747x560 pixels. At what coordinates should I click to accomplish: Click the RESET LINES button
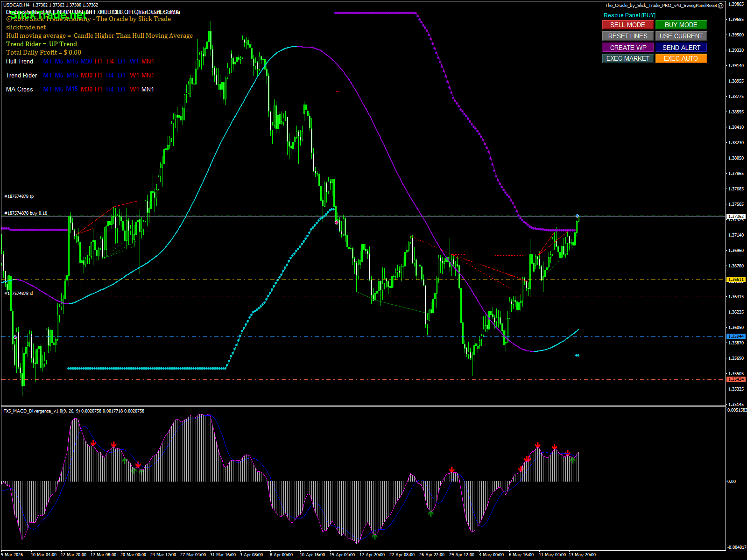pos(627,36)
